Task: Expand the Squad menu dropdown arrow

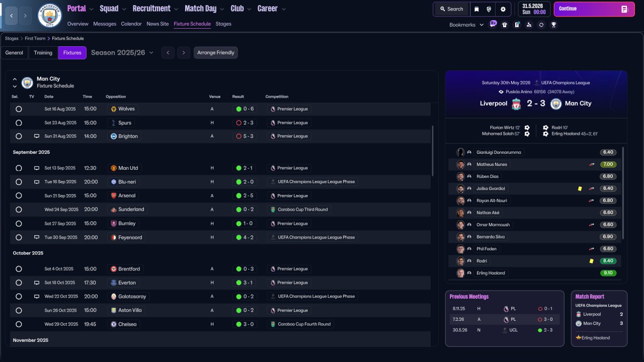Action: 124,9
